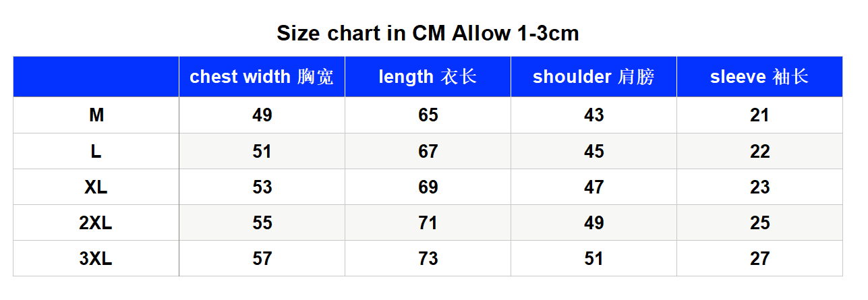Viewport: 868px width, 300px height.
Task: Click the L size row label
Action: [x=96, y=151]
